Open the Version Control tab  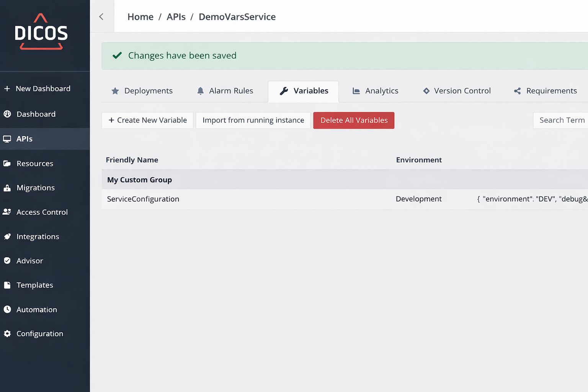457,91
